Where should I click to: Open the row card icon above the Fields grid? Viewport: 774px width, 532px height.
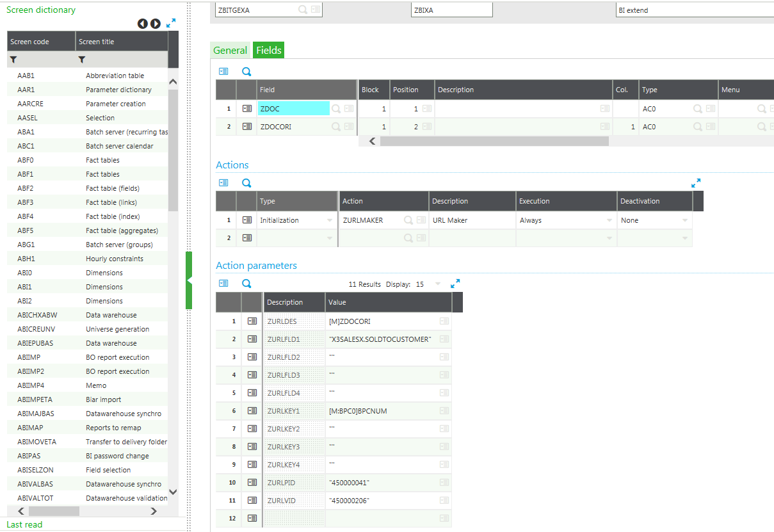click(223, 72)
